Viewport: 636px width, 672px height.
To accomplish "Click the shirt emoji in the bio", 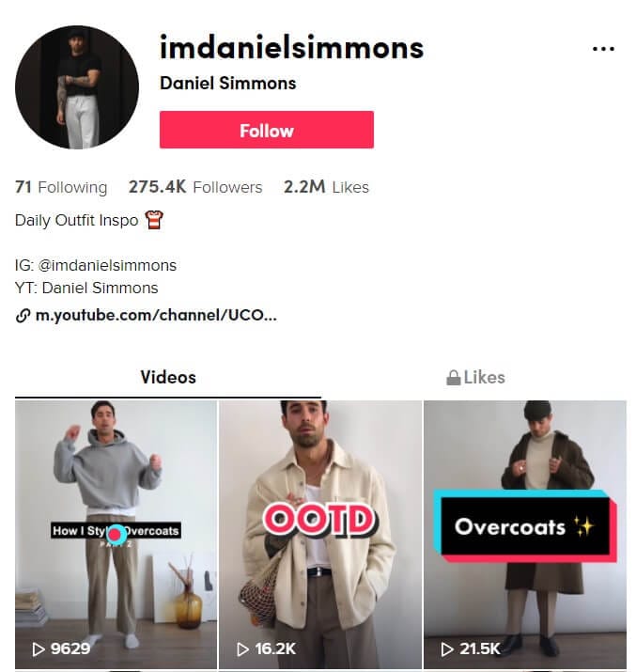I will (154, 220).
